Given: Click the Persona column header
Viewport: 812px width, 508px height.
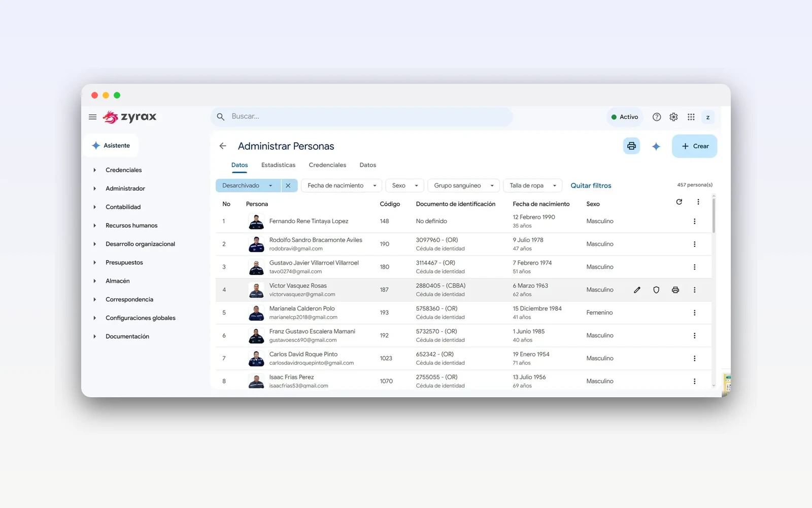Looking at the screenshot, I should click(x=257, y=204).
